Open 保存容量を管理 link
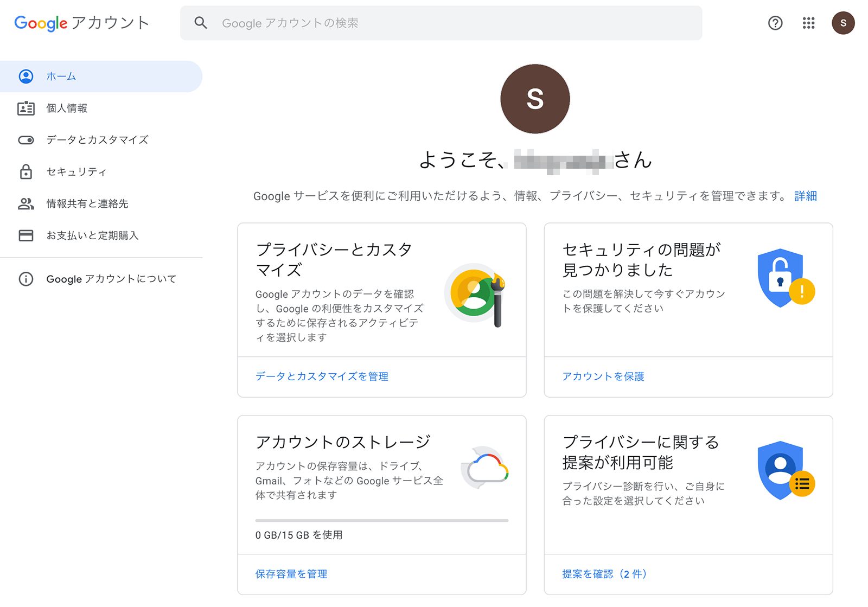This screenshot has width=868, height=607. pyautogui.click(x=291, y=574)
